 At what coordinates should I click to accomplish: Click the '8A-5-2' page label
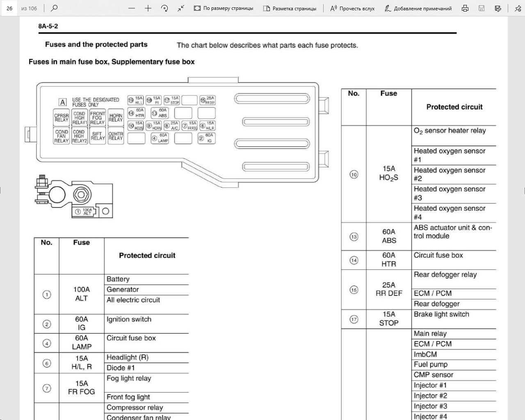pos(48,26)
